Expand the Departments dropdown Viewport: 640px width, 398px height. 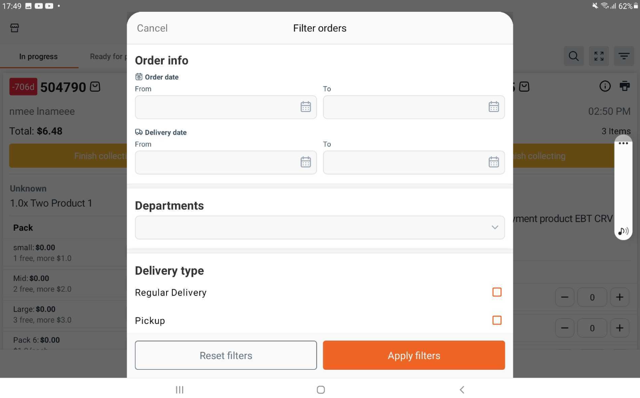tap(320, 227)
